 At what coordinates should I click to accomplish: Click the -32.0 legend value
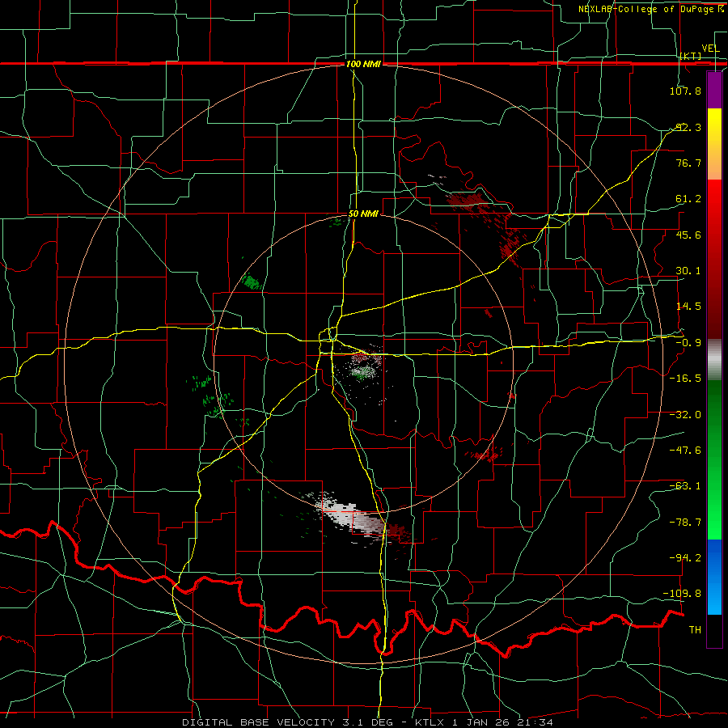click(x=685, y=415)
